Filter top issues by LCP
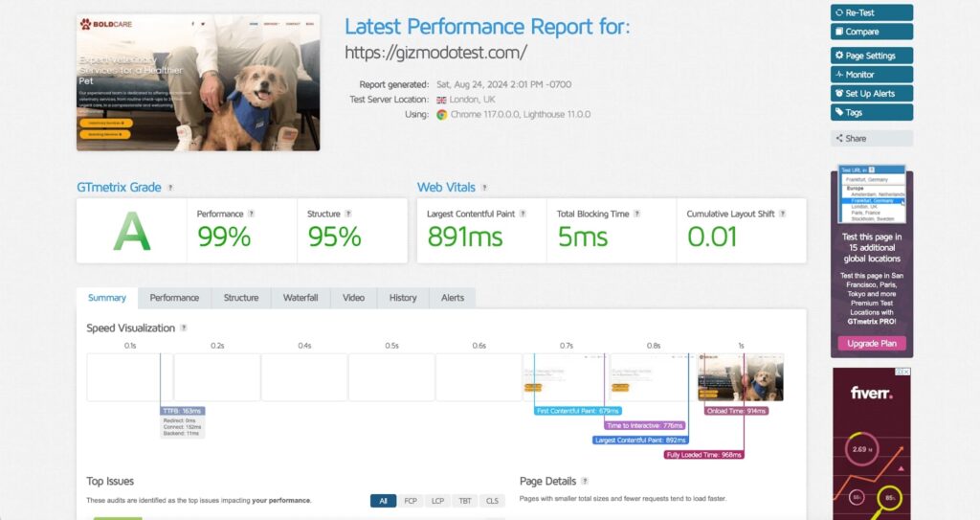Screen dimensions: 980x520 pyautogui.click(x=437, y=501)
